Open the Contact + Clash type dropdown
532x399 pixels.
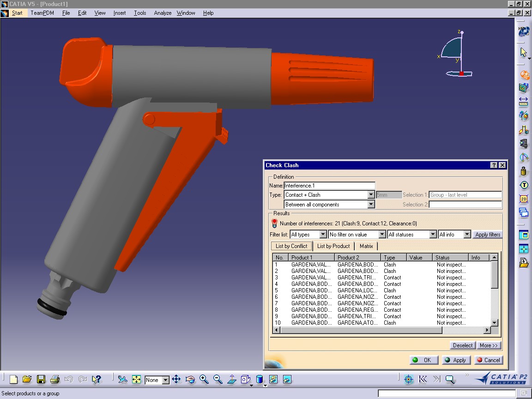(371, 195)
